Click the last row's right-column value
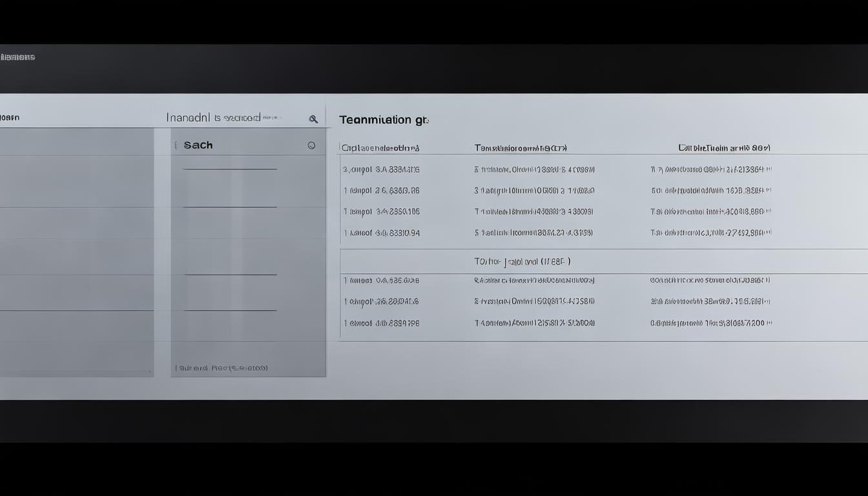868x496 pixels. pyautogui.click(x=710, y=323)
